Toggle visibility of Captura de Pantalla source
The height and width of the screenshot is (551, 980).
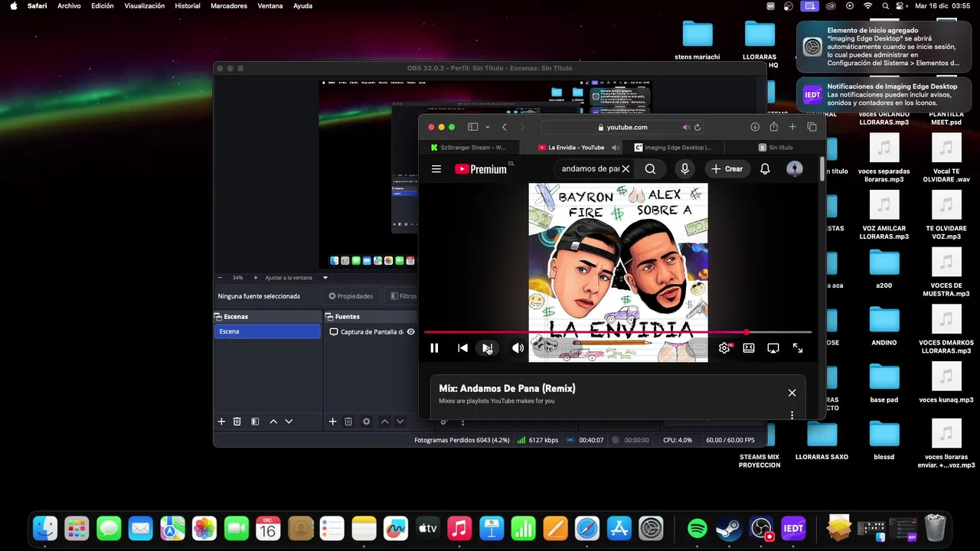410,331
